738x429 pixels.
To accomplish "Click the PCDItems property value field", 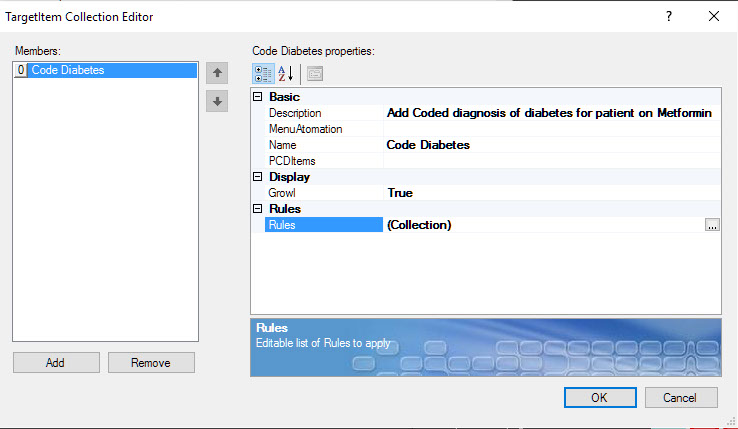I will point(549,161).
